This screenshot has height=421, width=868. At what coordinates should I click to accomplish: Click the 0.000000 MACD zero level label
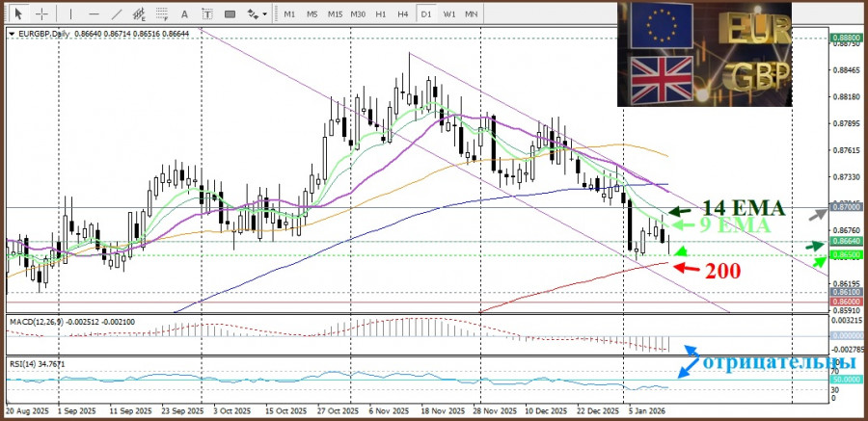coord(845,336)
